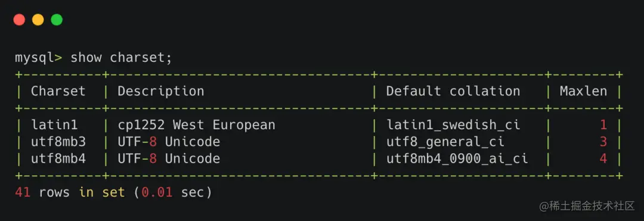Click the latin1_swedish_ci collation value

[453, 125]
